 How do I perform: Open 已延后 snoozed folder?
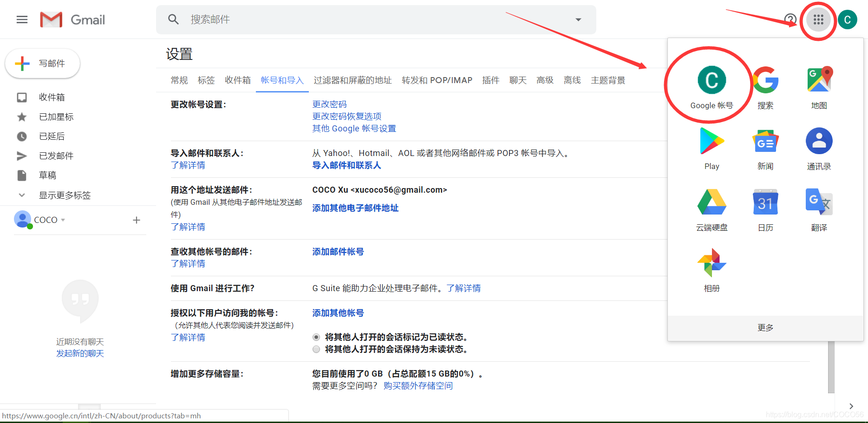point(51,136)
